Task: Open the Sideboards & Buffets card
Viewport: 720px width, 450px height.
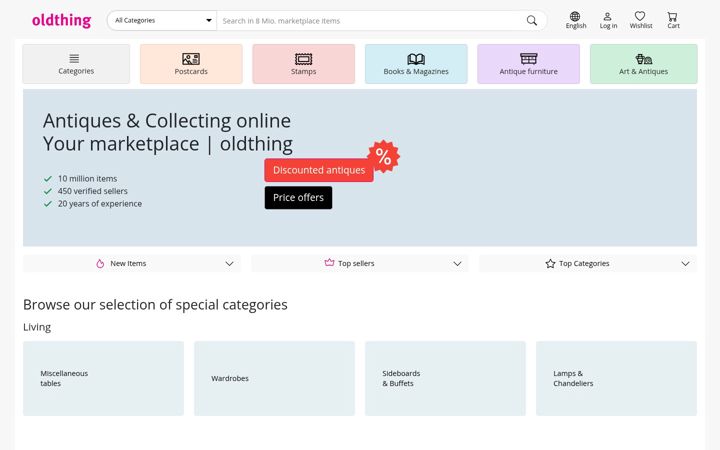Action: point(445,378)
